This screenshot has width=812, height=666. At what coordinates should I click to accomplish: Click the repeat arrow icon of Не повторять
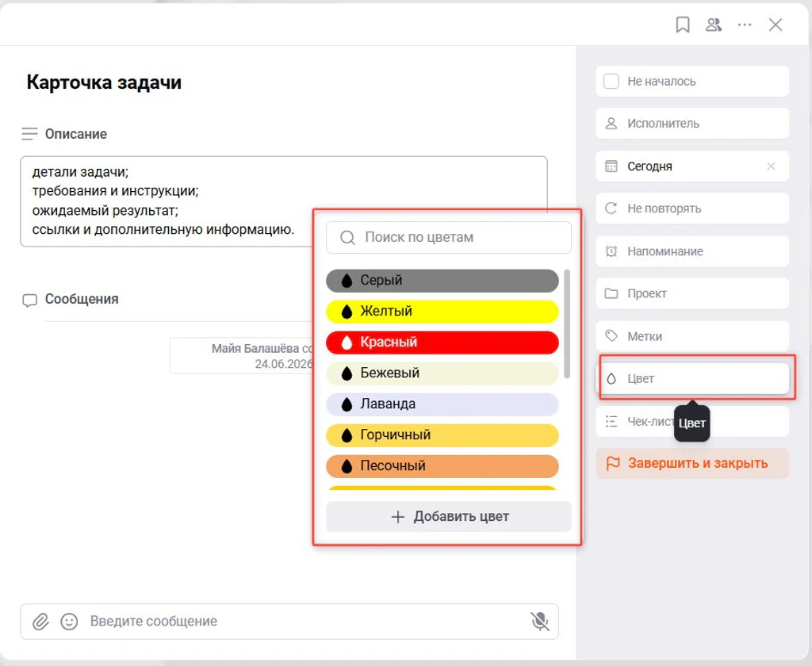[611, 209]
